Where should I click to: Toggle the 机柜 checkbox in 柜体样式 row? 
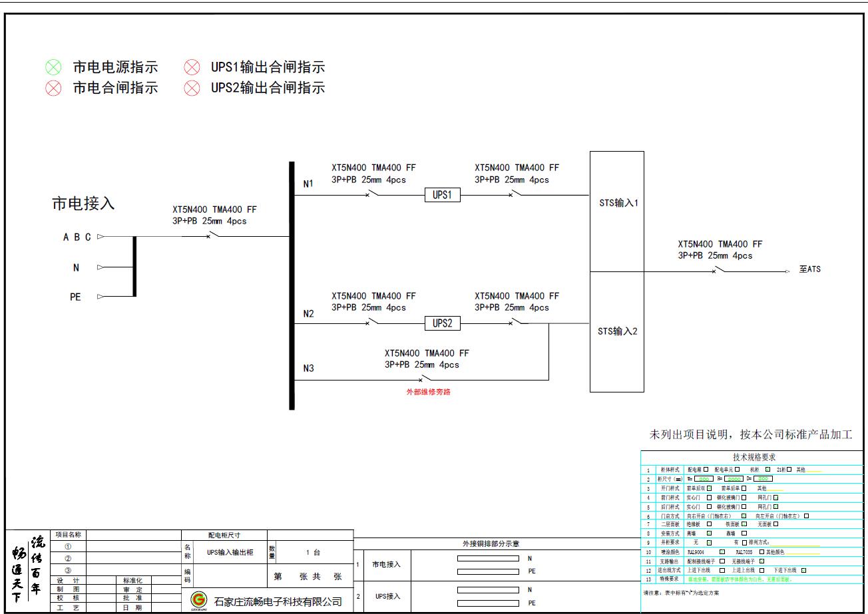pyautogui.click(x=767, y=470)
